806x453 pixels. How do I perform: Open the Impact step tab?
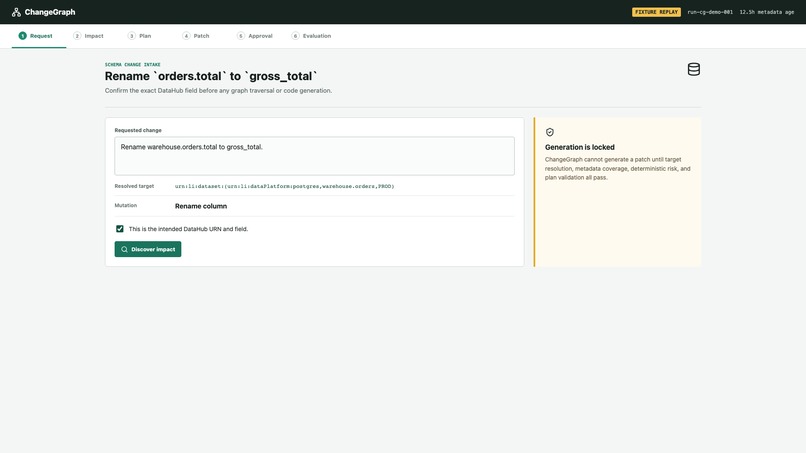click(x=88, y=36)
